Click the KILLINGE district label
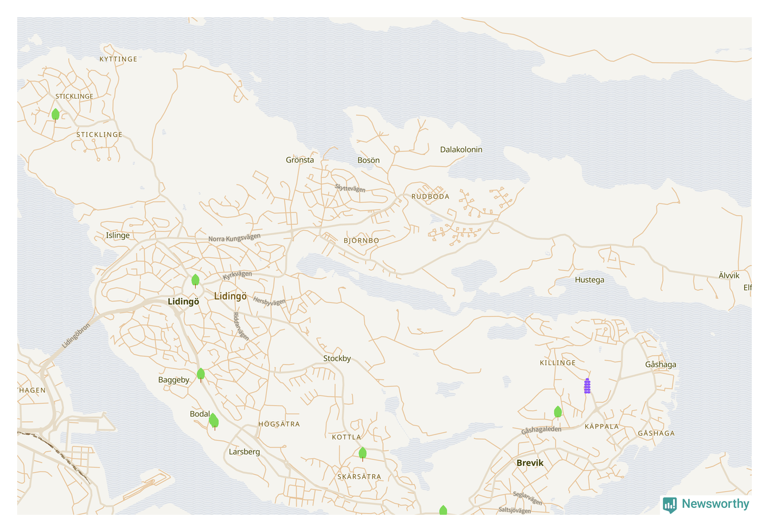Viewport: 769px width, 532px height. click(558, 363)
